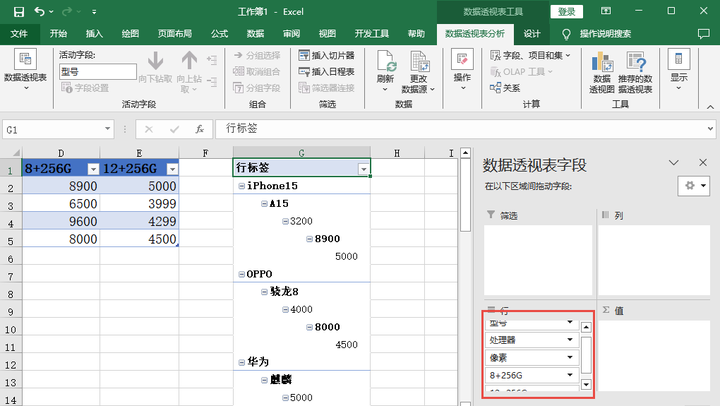Click the 登录 sign-in button
Image resolution: width=720 pixels, height=406 pixels.
[x=567, y=12]
